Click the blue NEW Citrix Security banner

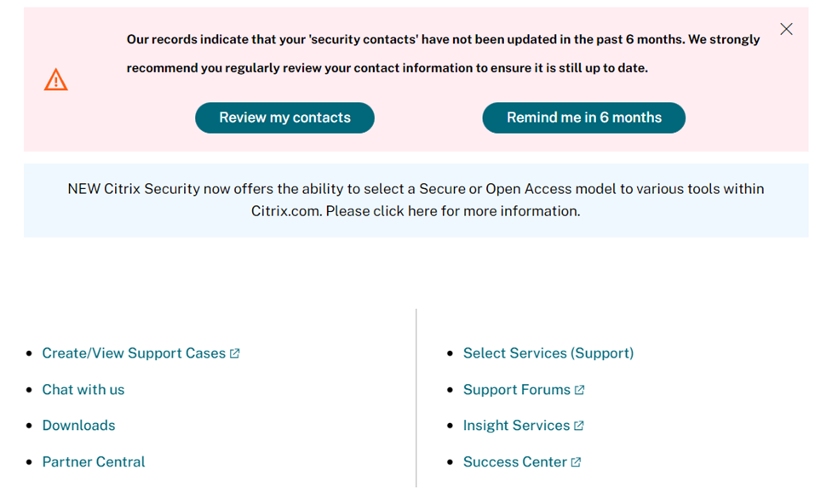(x=416, y=200)
